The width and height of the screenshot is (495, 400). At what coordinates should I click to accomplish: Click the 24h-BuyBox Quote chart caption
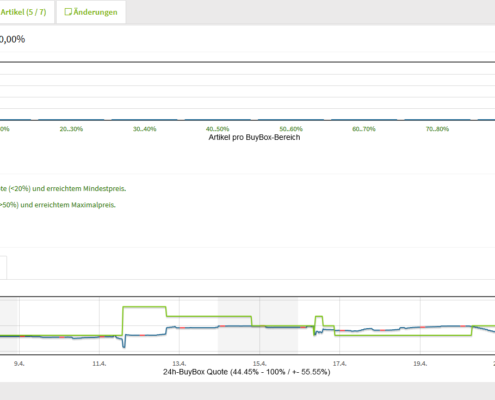point(247,372)
